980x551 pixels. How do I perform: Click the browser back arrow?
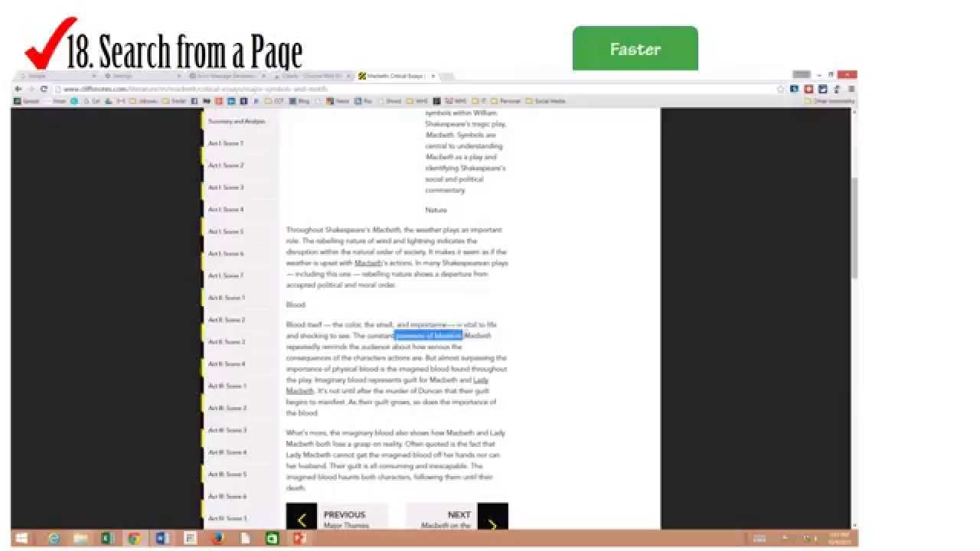18,89
